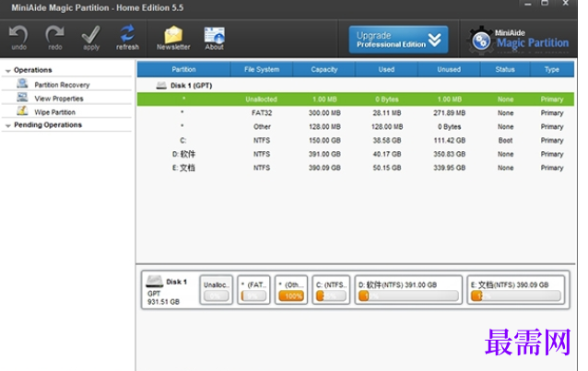588x371 pixels.
Task: Open Wipe Partition operation
Action: [54, 112]
